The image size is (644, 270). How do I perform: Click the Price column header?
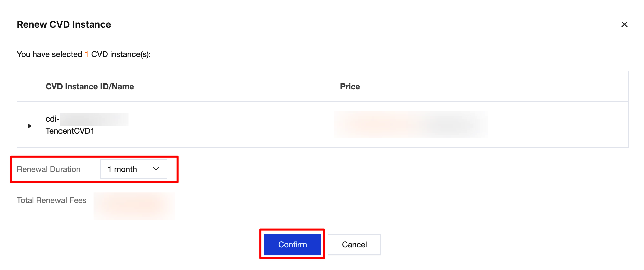pyautogui.click(x=350, y=87)
